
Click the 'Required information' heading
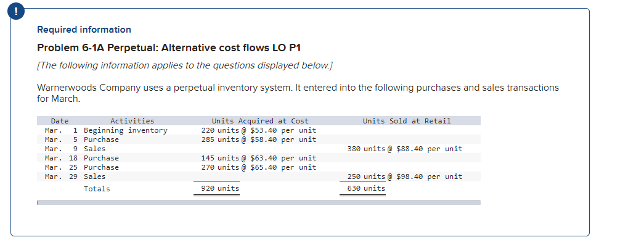pyautogui.click(x=84, y=30)
